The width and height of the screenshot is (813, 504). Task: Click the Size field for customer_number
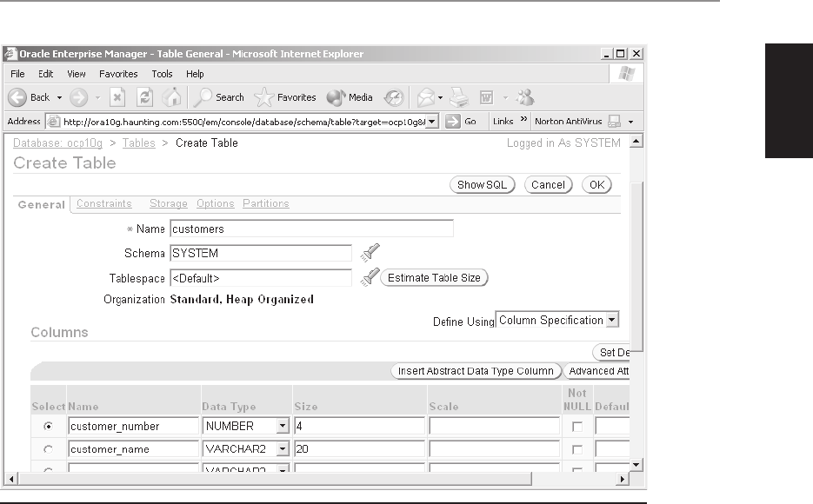tap(359, 426)
